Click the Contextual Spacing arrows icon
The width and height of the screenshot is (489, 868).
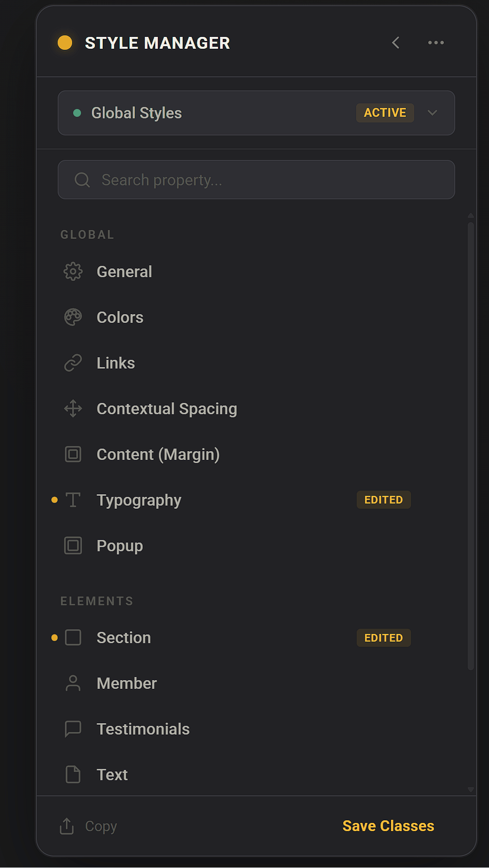click(73, 409)
